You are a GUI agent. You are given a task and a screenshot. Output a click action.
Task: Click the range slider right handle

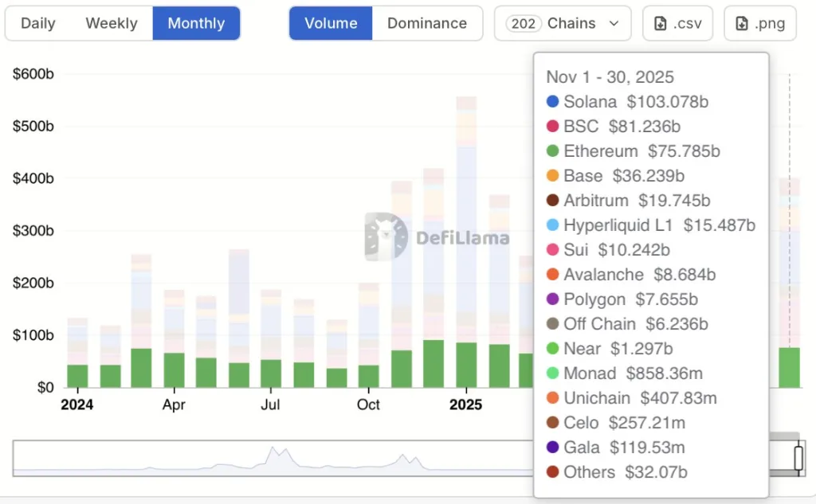798,458
